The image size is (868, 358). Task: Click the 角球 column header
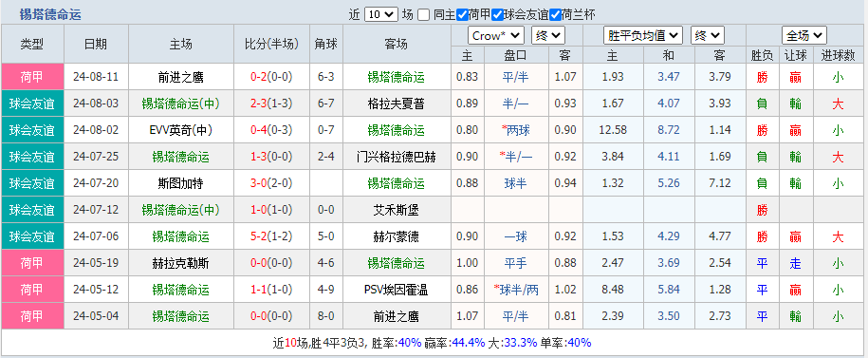326,44
